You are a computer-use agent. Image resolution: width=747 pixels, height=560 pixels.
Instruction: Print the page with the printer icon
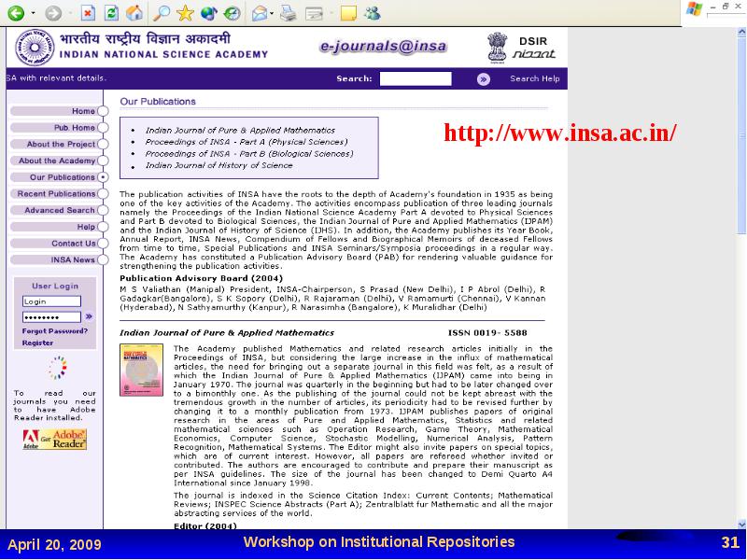tap(288, 13)
